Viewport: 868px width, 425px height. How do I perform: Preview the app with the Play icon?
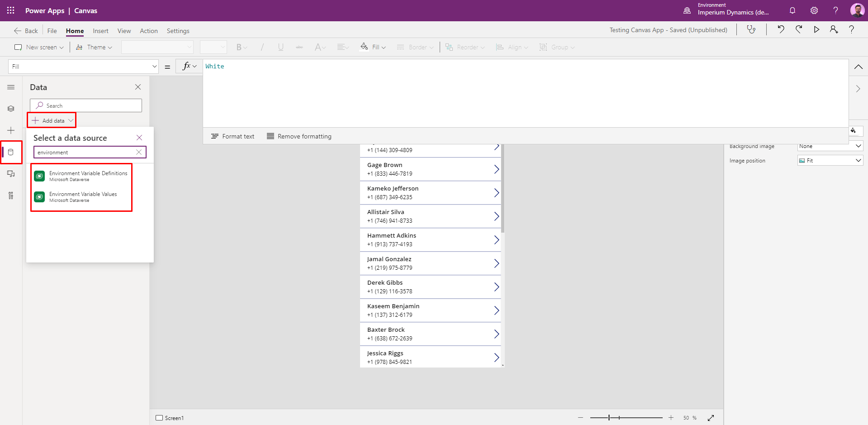(x=816, y=29)
